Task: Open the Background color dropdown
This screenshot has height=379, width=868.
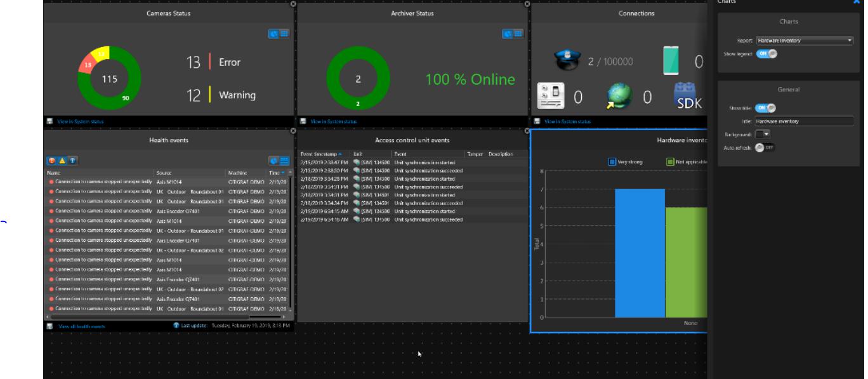Action: click(763, 134)
